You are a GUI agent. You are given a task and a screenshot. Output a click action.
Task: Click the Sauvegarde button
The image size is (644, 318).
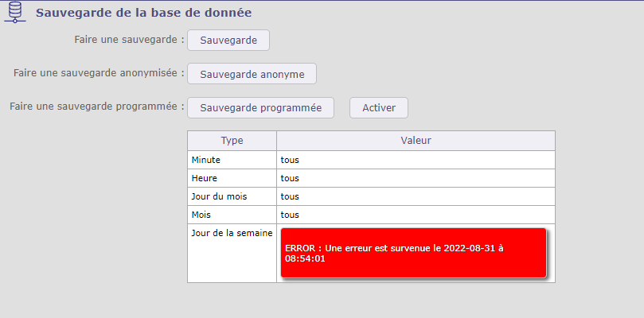pos(228,40)
